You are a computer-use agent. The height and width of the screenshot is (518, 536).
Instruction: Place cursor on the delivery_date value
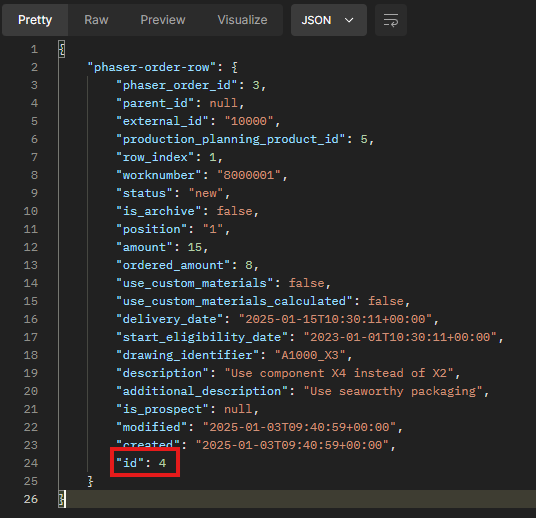[x=335, y=319]
